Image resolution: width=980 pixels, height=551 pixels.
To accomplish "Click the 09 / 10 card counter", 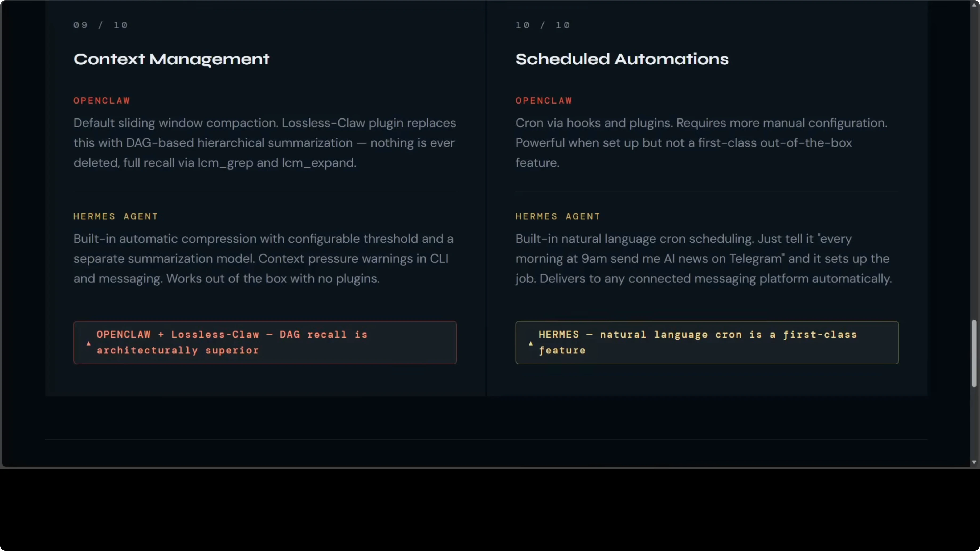I will (101, 26).
